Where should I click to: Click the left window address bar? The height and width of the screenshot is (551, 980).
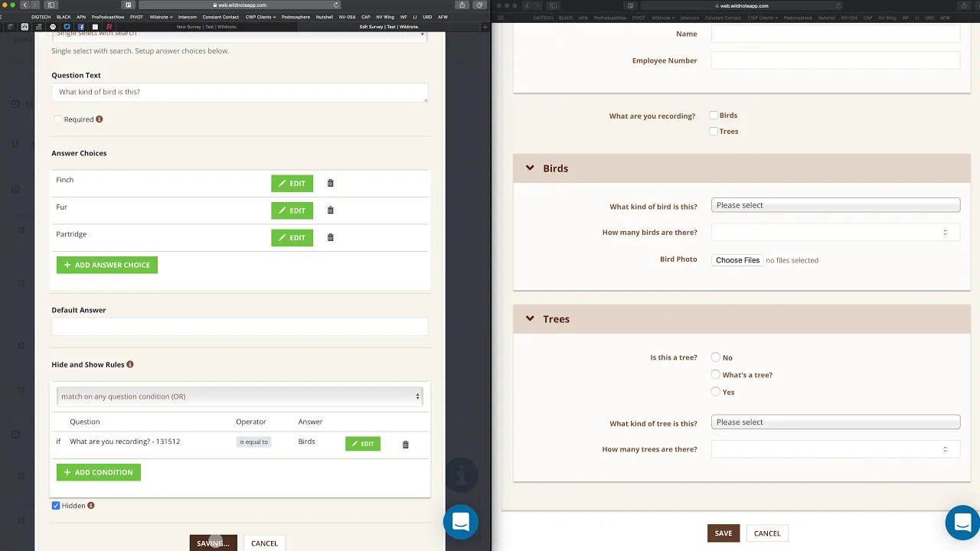coord(240,5)
